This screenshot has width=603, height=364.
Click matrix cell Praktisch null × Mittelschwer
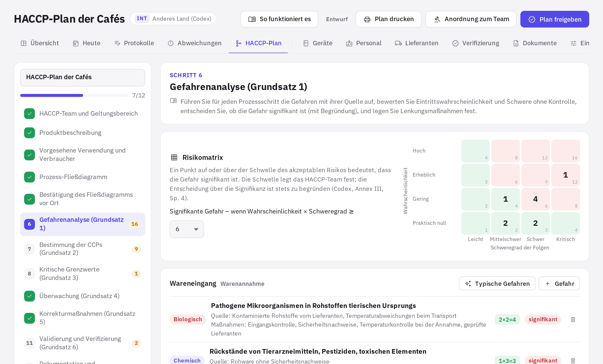pos(506,223)
